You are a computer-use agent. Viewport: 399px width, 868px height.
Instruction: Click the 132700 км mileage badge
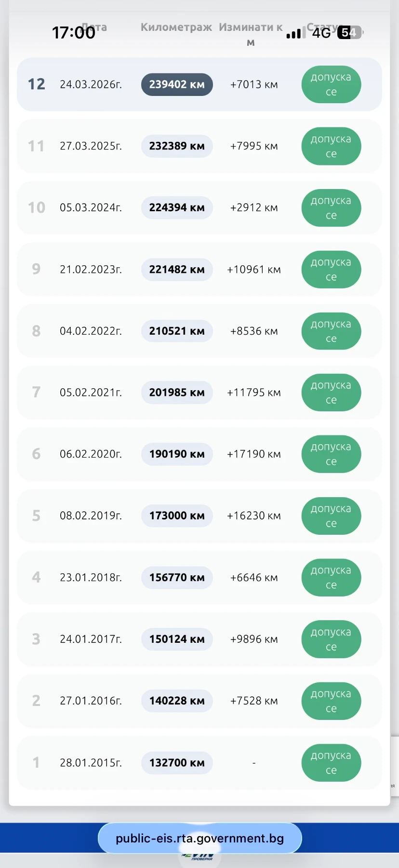(x=177, y=763)
